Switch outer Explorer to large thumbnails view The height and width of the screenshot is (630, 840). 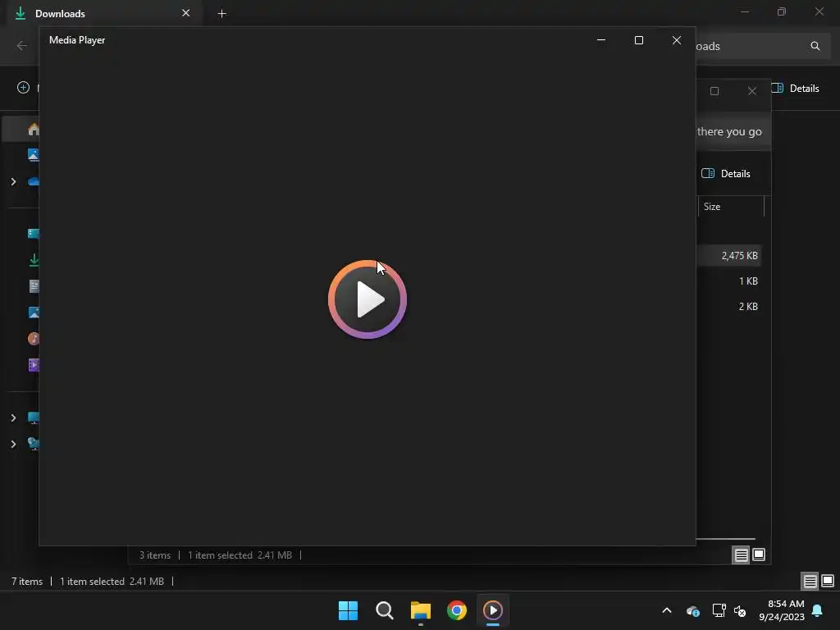point(828,581)
